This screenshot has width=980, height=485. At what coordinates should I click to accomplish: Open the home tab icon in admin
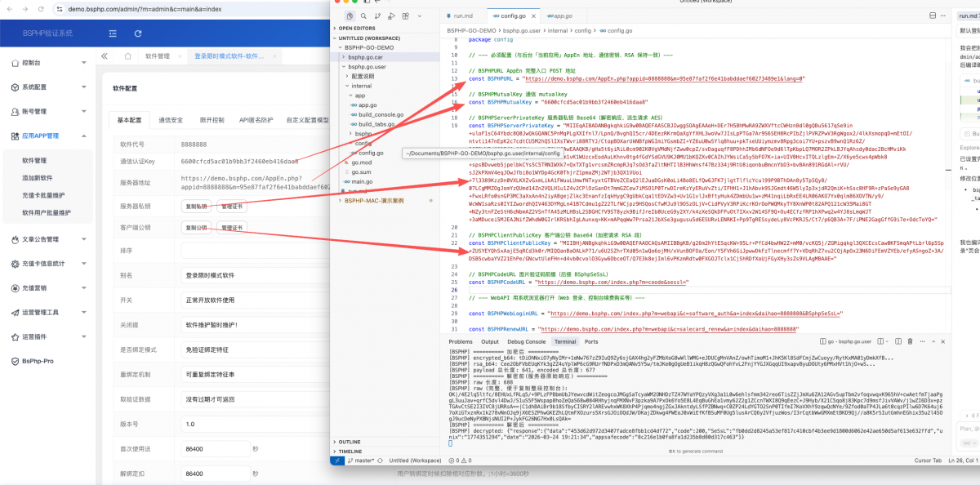127,56
